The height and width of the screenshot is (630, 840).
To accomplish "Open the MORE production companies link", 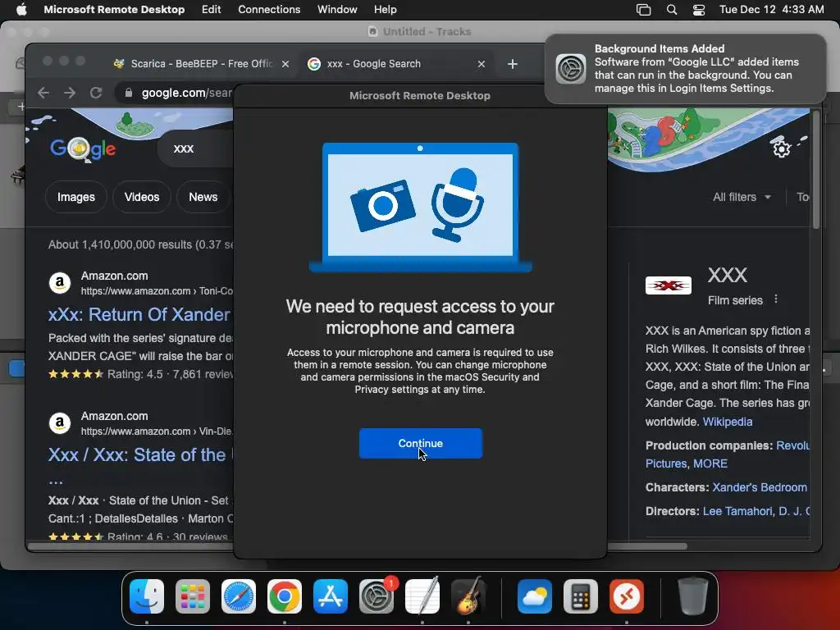I will pos(710,463).
